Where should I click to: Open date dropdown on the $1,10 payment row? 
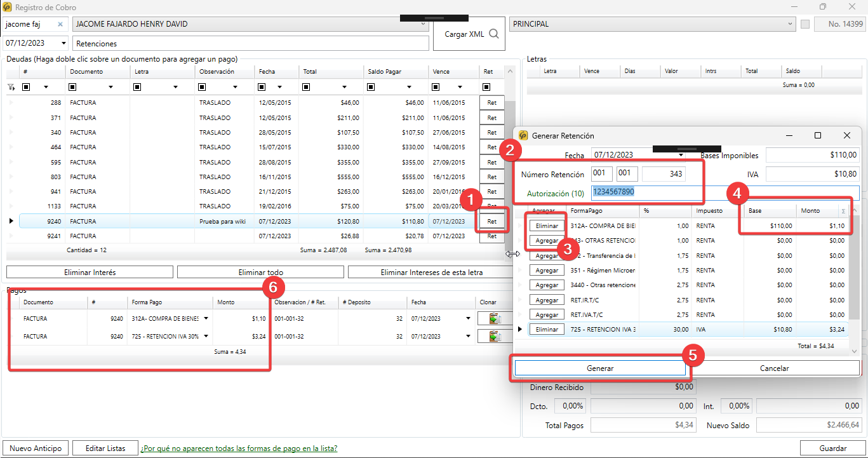click(x=469, y=319)
